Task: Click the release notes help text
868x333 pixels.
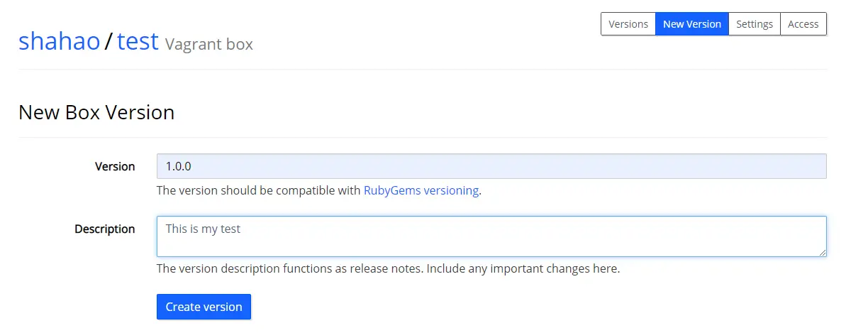Action: click(388, 268)
